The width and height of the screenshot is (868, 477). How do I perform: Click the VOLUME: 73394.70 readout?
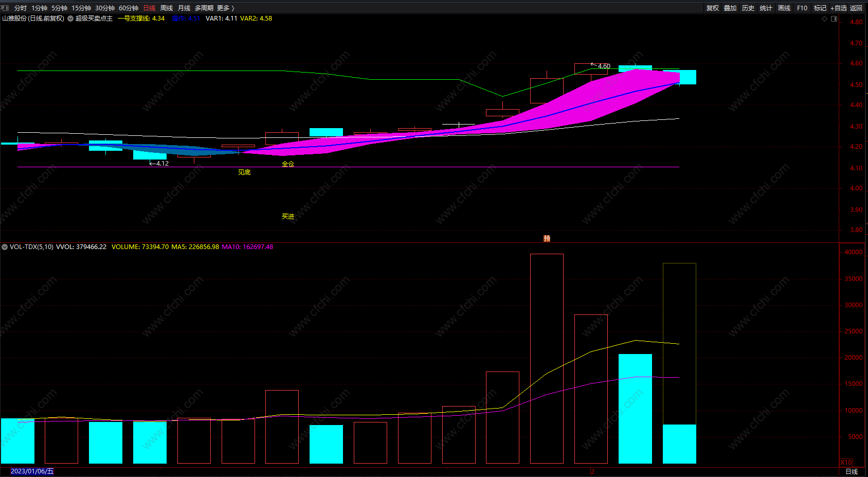(x=140, y=247)
